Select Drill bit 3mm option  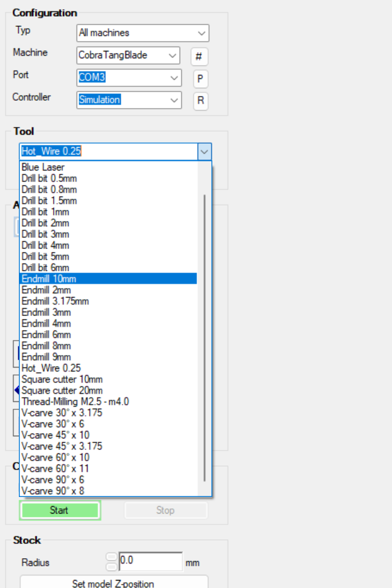point(108,234)
